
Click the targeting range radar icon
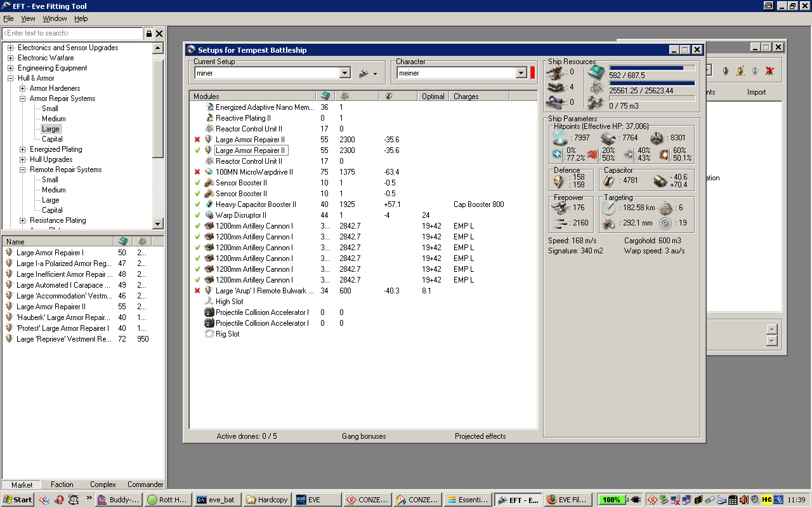pyautogui.click(x=609, y=208)
